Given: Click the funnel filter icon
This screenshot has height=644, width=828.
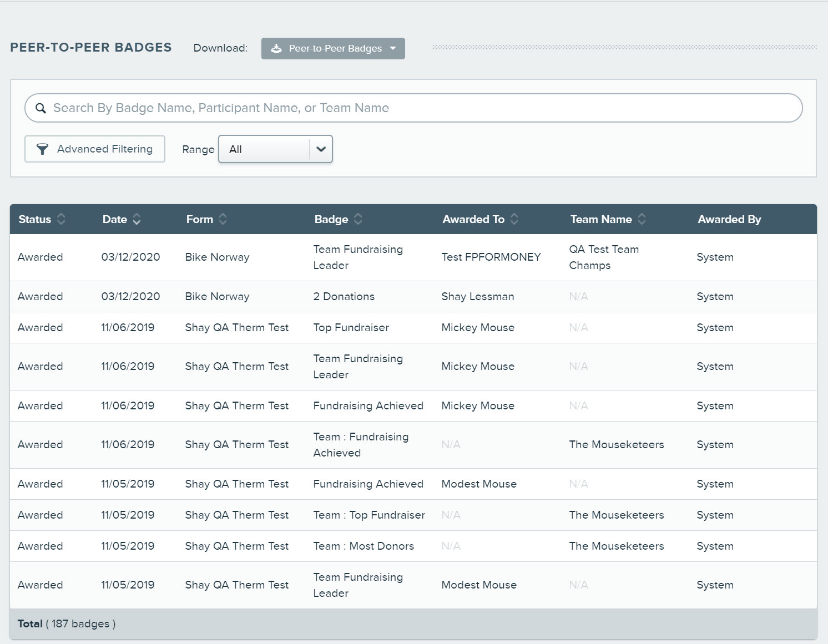Looking at the screenshot, I should tap(42, 149).
